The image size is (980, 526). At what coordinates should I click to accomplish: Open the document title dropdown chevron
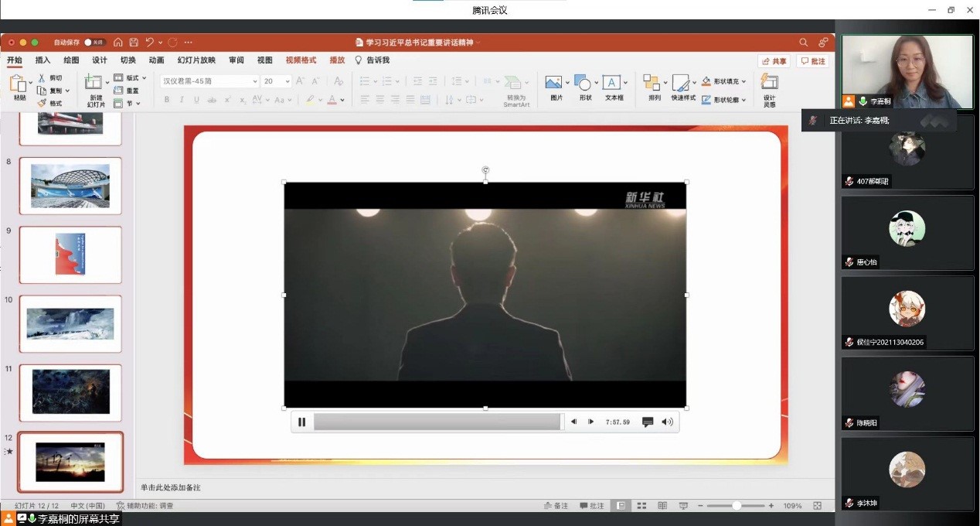478,43
